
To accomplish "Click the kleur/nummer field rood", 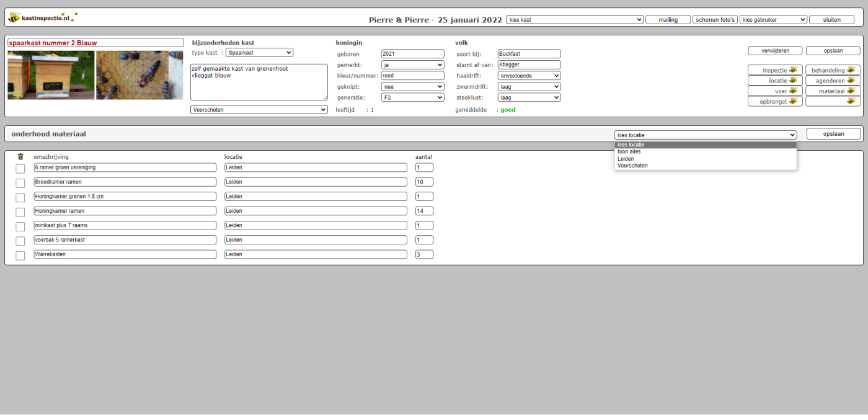I will [x=412, y=76].
